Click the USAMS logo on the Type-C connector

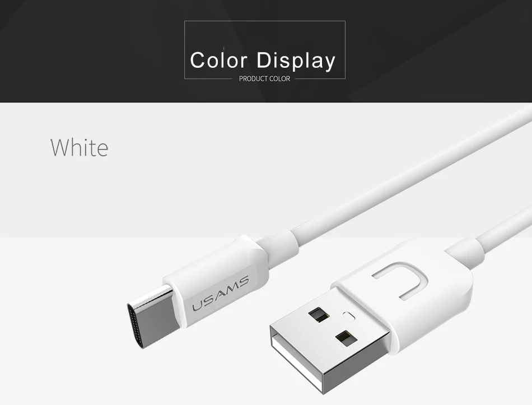click(220, 294)
